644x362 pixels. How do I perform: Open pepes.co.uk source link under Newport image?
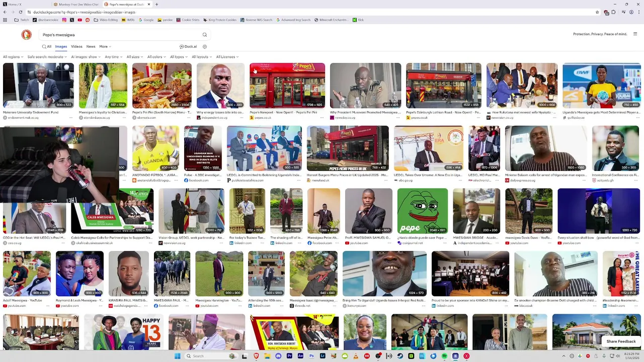[x=263, y=118]
